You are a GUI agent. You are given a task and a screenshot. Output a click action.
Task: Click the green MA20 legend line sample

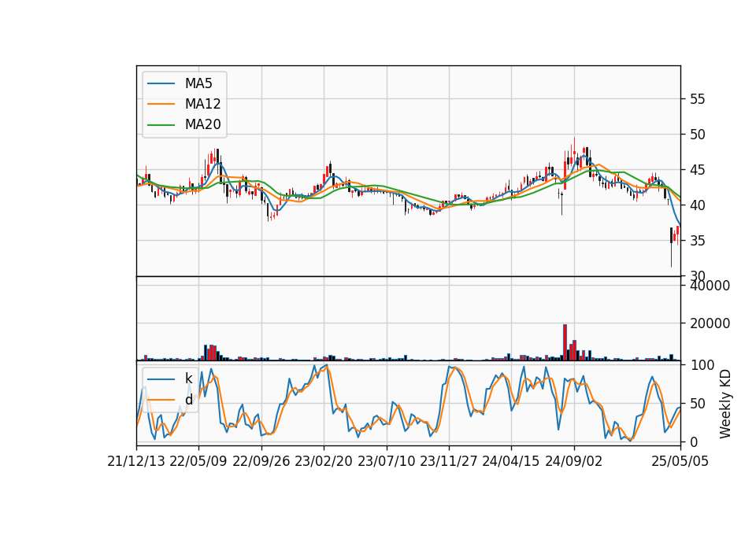[161, 125]
